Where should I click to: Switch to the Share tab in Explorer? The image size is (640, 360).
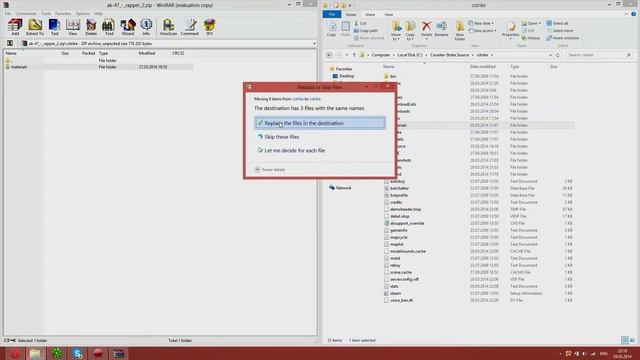click(370, 14)
